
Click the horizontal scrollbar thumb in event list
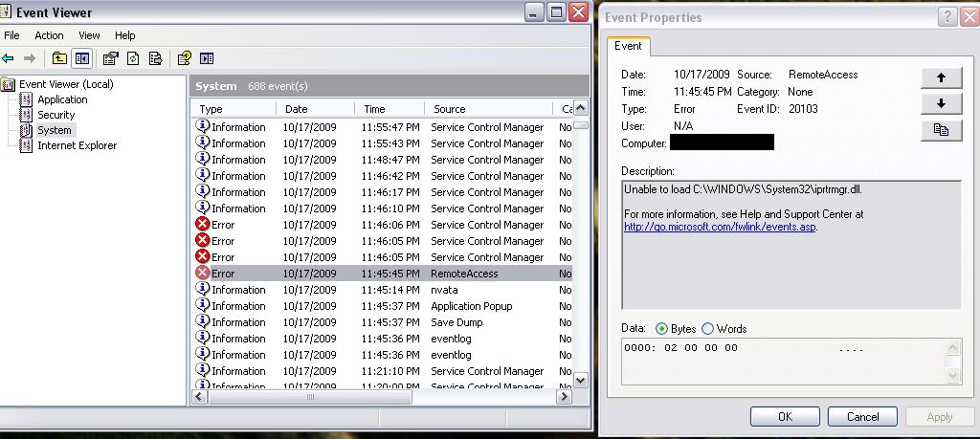click(x=310, y=397)
